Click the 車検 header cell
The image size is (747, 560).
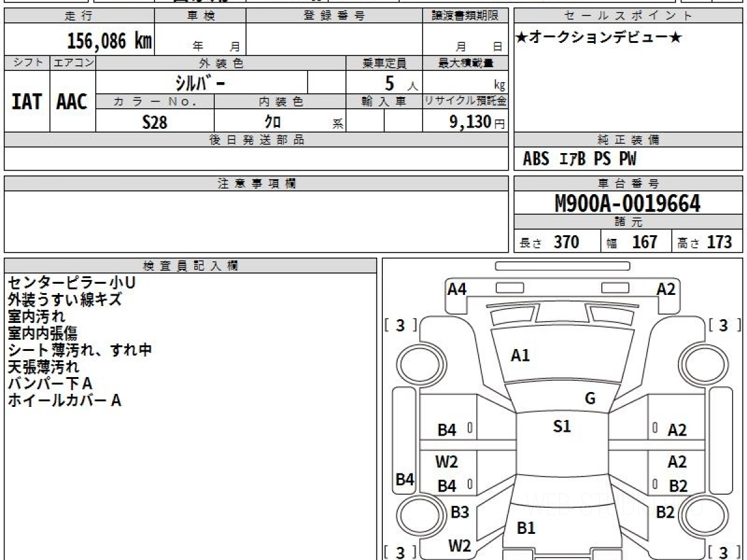pos(200,16)
